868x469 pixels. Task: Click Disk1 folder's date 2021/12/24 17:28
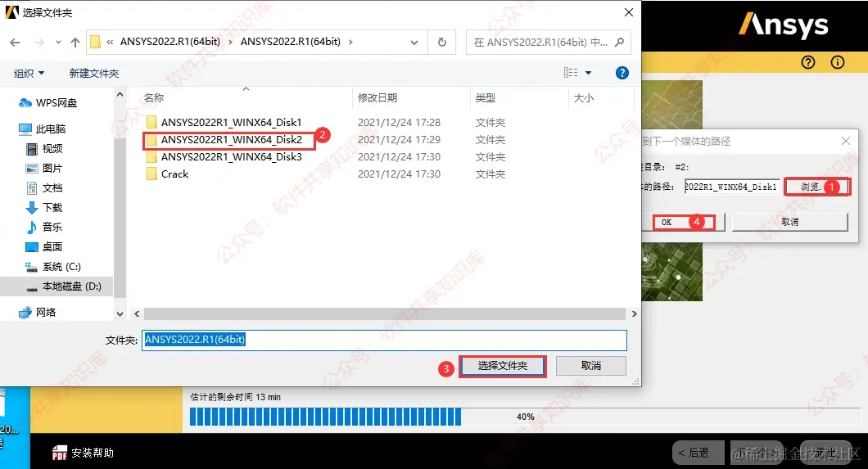(399, 122)
